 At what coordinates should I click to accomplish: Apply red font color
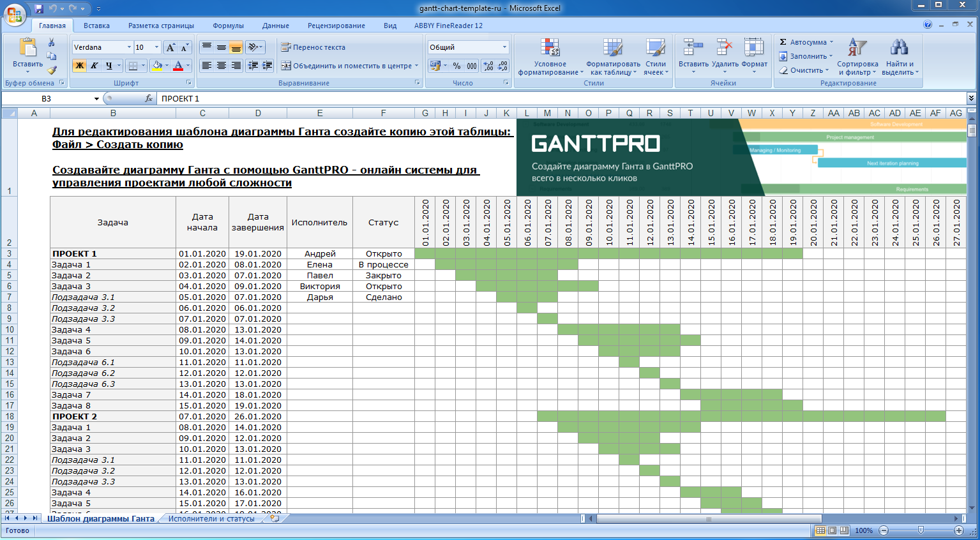point(178,65)
